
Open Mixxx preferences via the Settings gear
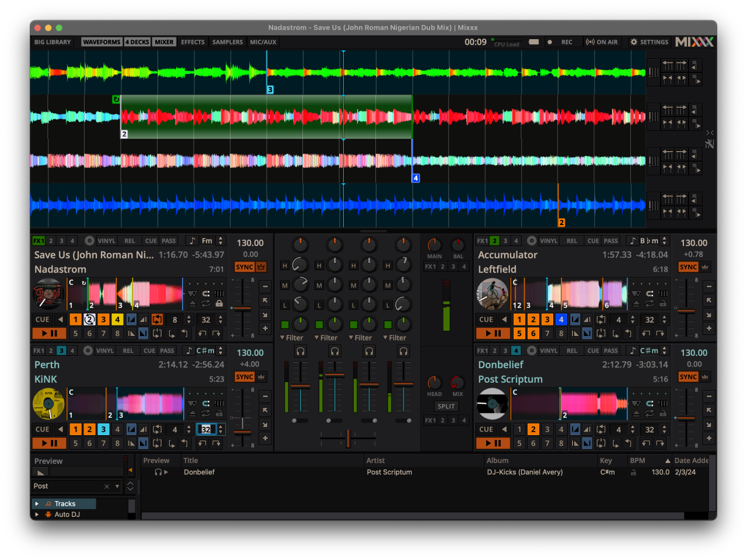click(633, 41)
